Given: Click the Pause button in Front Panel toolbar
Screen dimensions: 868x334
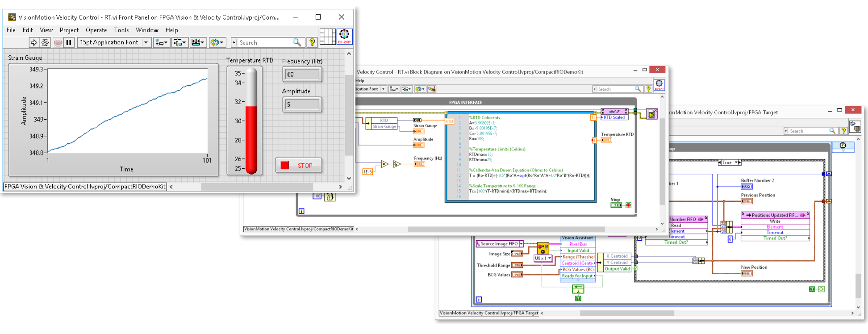Looking at the screenshot, I should pyautogui.click(x=69, y=42).
